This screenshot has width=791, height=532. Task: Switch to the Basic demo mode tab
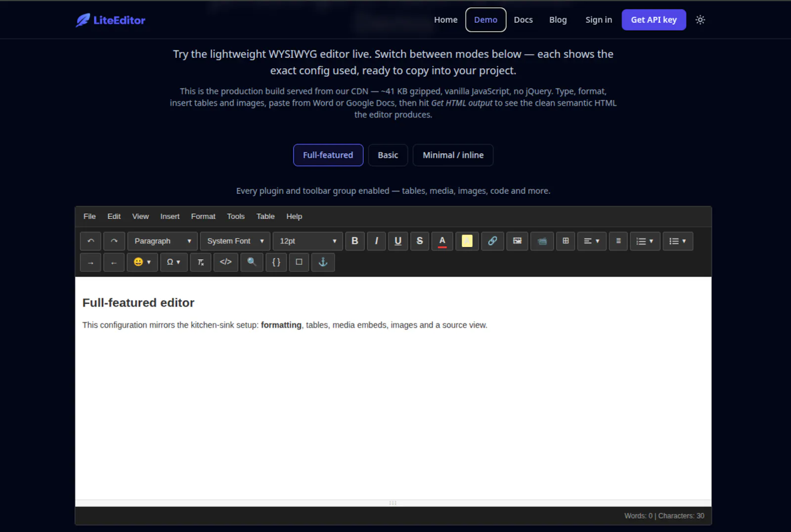pos(388,155)
